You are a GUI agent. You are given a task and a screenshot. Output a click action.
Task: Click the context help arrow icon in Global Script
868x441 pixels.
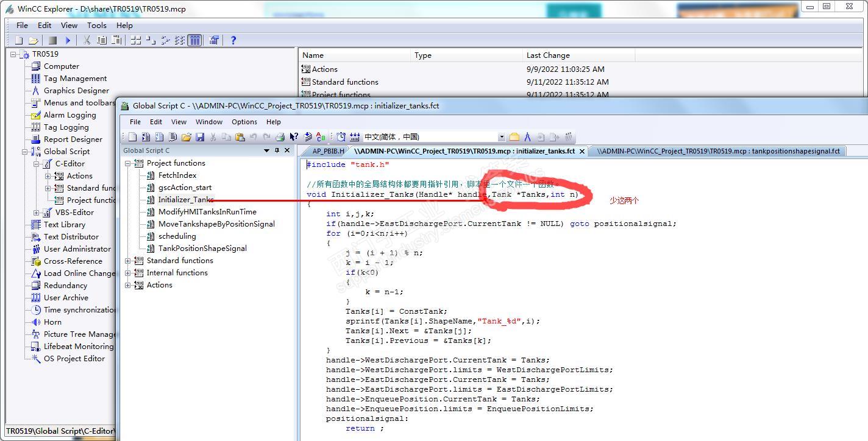pyautogui.click(x=294, y=137)
